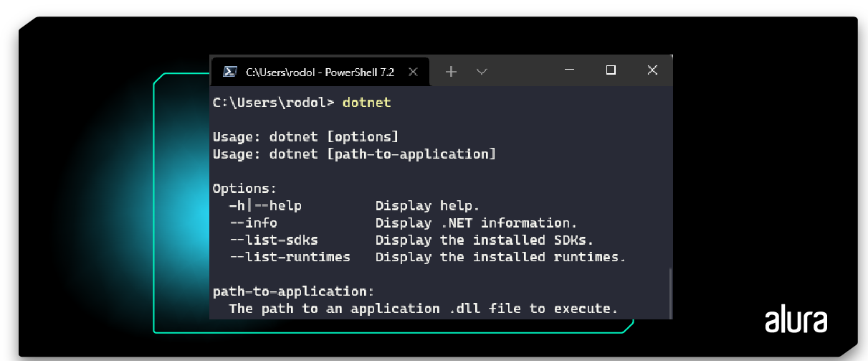Click the 'path-to-application:' heading
Viewport: 868px width, 361px height.
click(293, 291)
